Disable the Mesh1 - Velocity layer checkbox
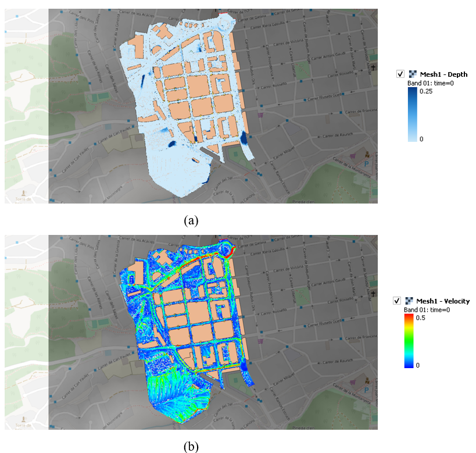 click(396, 301)
